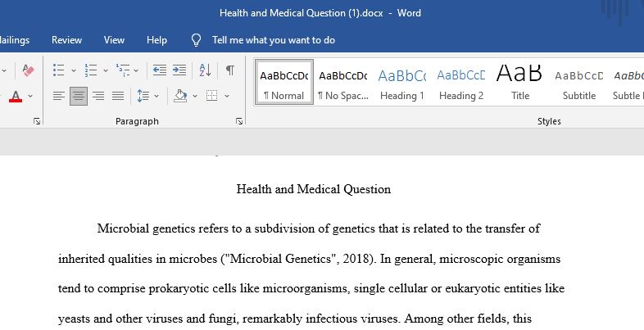Image resolution: width=644 pixels, height=330 pixels.
Task: Click the Sort A-Z icon
Action: tap(205, 70)
